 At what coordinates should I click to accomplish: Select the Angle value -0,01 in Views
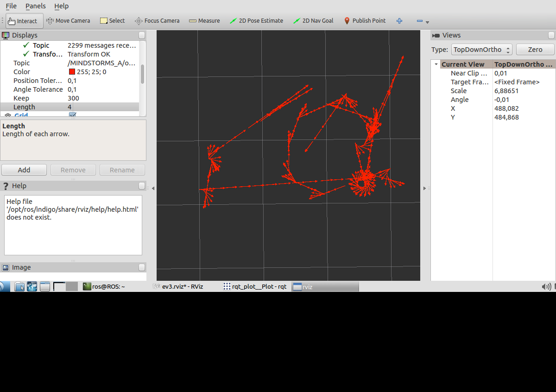click(x=502, y=100)
